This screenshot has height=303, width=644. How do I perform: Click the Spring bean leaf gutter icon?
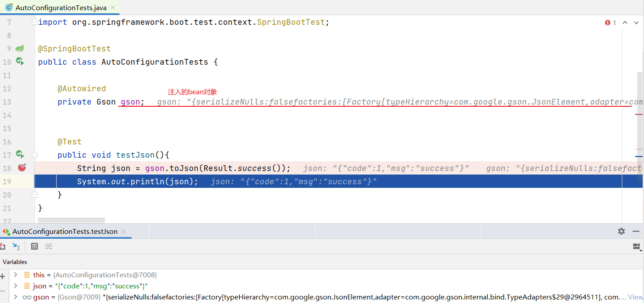[x=19, y=48]
